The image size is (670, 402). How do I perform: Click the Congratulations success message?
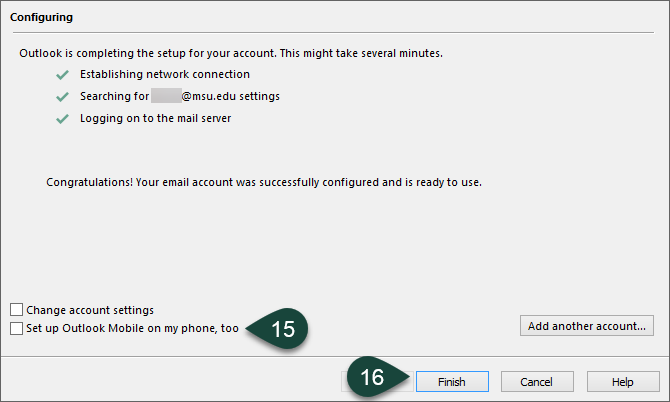click(264, 183)
